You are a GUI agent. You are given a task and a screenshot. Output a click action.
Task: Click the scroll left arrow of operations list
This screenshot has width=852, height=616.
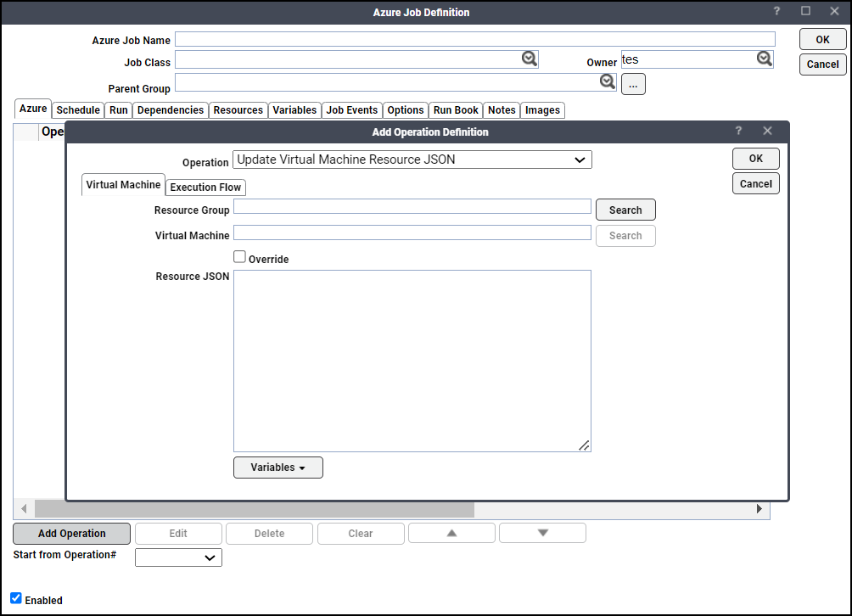click(x=24, y=509)
